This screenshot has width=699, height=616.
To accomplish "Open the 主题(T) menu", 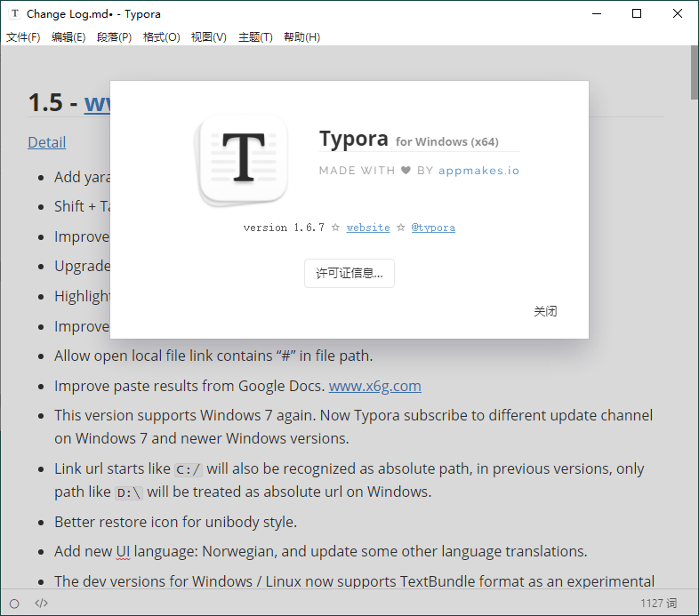I will [x=255, y=37].
